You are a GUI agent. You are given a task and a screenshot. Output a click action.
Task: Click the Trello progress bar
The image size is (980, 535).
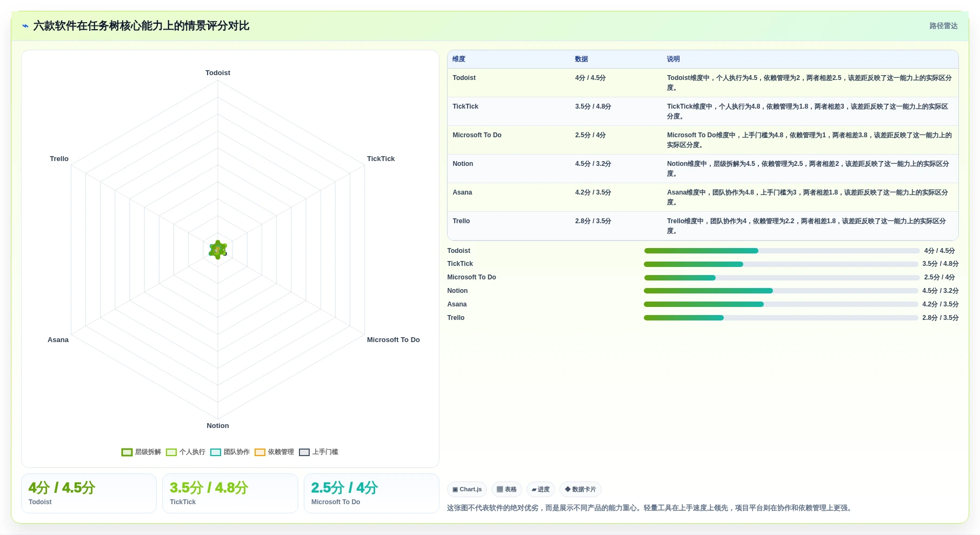tap(781, 318)
